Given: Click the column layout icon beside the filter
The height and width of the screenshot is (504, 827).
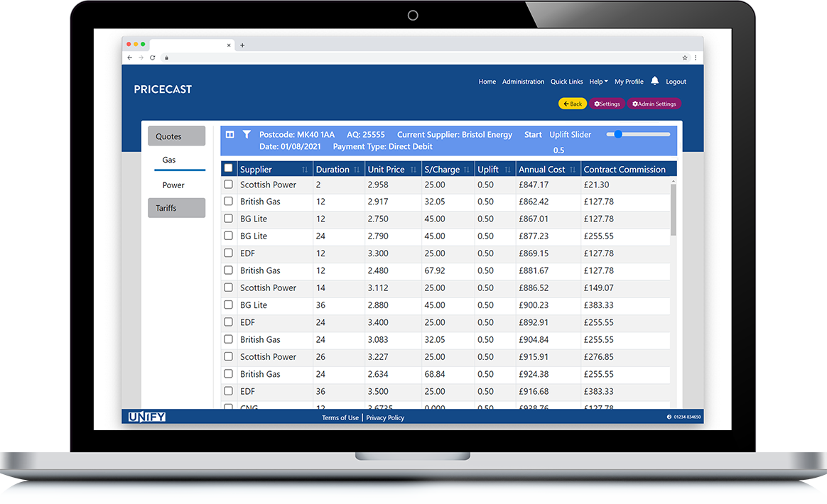Looking at the screenshot, I should (230, 134).
